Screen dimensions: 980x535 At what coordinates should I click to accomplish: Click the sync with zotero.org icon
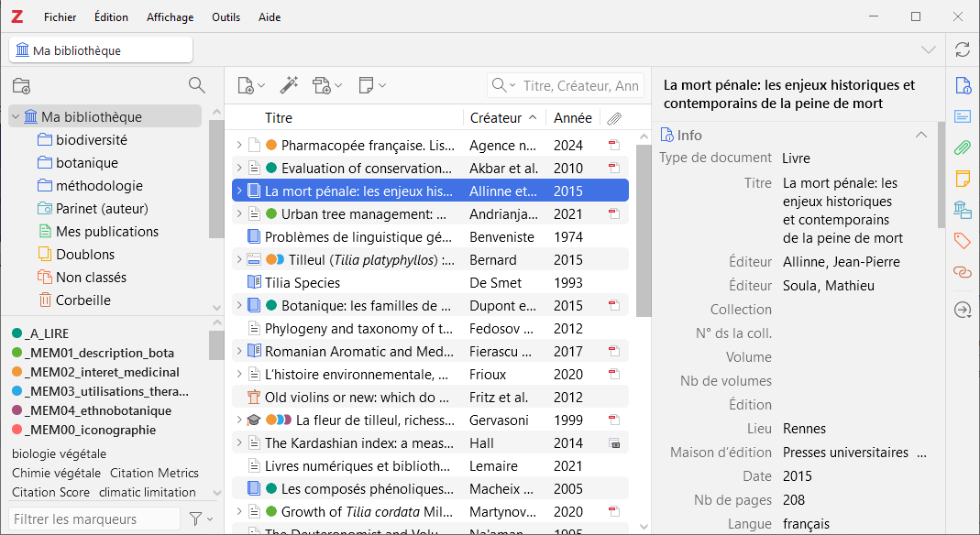[962, 49]
